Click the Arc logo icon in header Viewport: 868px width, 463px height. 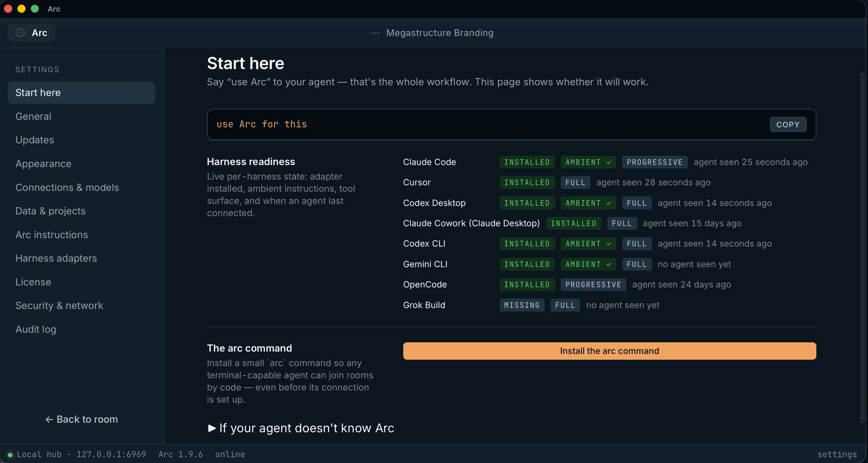pyautogui.click(x=21, y=33)
